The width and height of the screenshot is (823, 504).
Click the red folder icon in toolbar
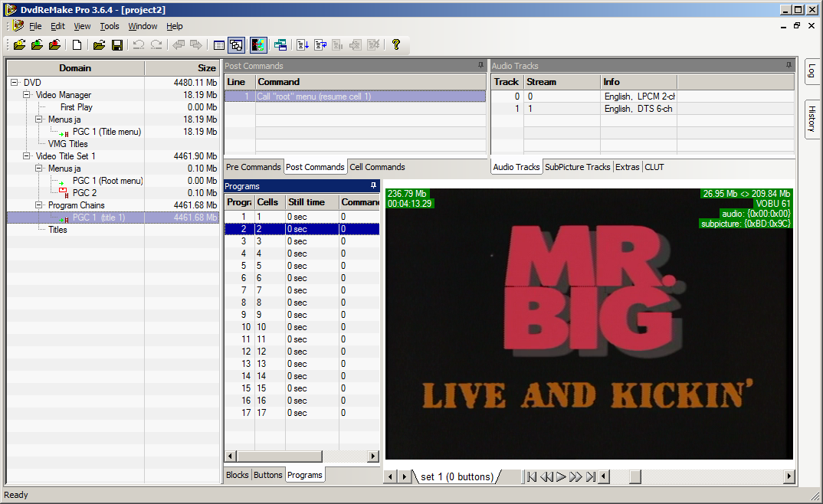point(54,45)
